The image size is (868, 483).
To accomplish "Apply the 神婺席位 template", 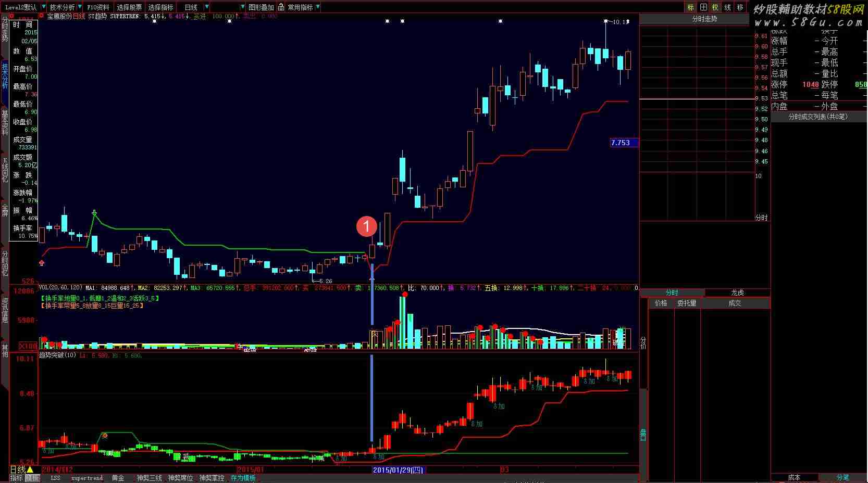I will pyautogui.click(x=181, y=478).
